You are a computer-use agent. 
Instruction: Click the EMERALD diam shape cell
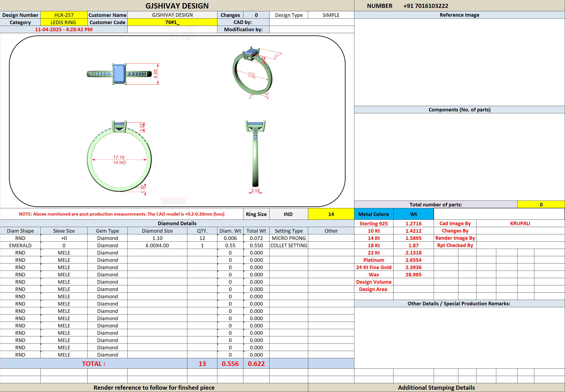tap(20, 245)
